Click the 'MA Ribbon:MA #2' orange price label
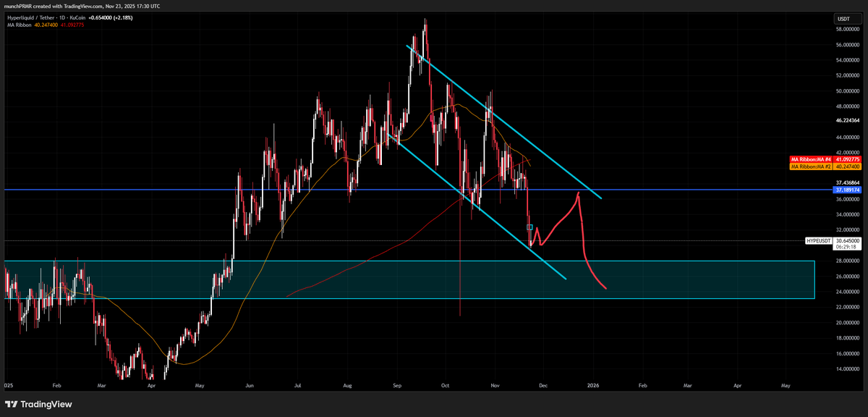This screenshot has height=417, width=868. click(x=811, y=166)
